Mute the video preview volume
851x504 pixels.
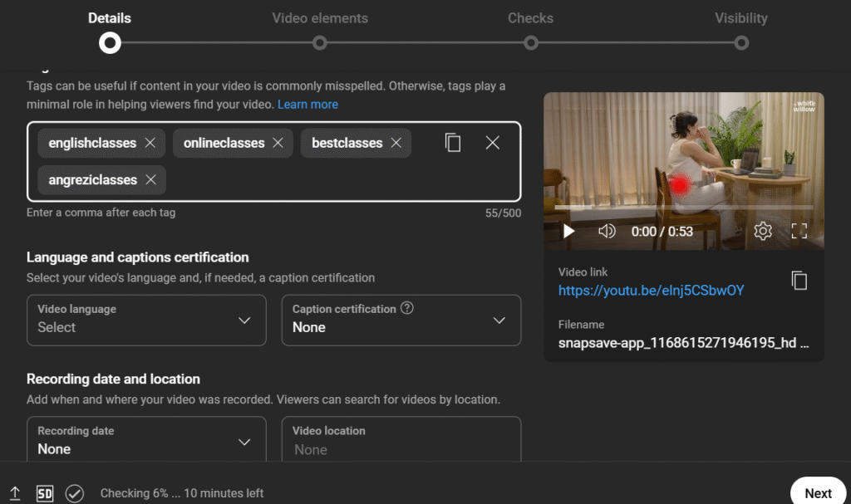pyautogui.click(x=607, y=232)
